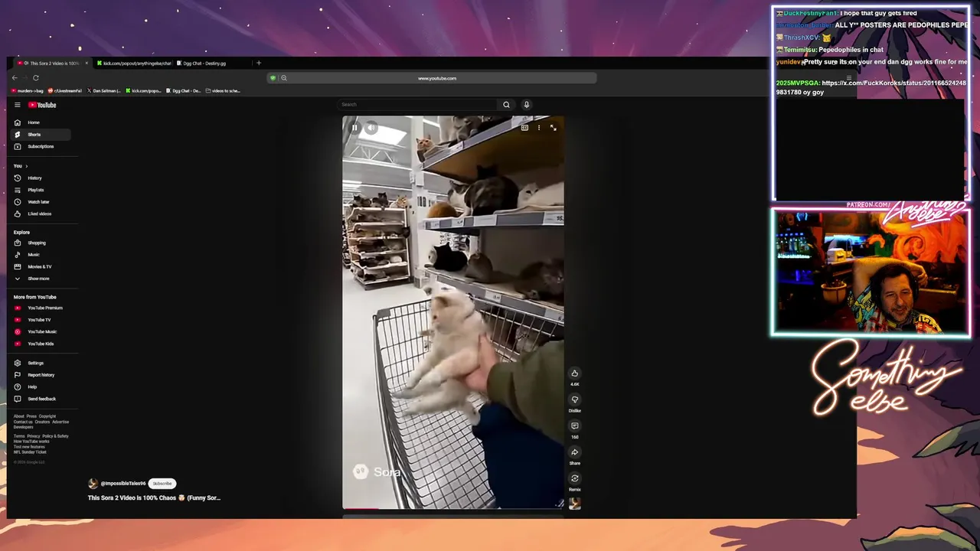Dislike the Short
The image size is (980, 551).
coord(575,399)
